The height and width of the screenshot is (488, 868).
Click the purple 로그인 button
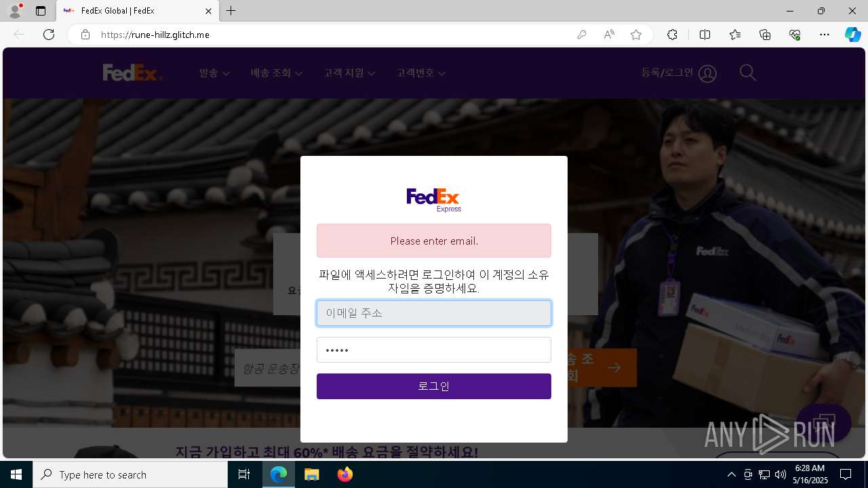pyautogui.click(x=434, y=386)
